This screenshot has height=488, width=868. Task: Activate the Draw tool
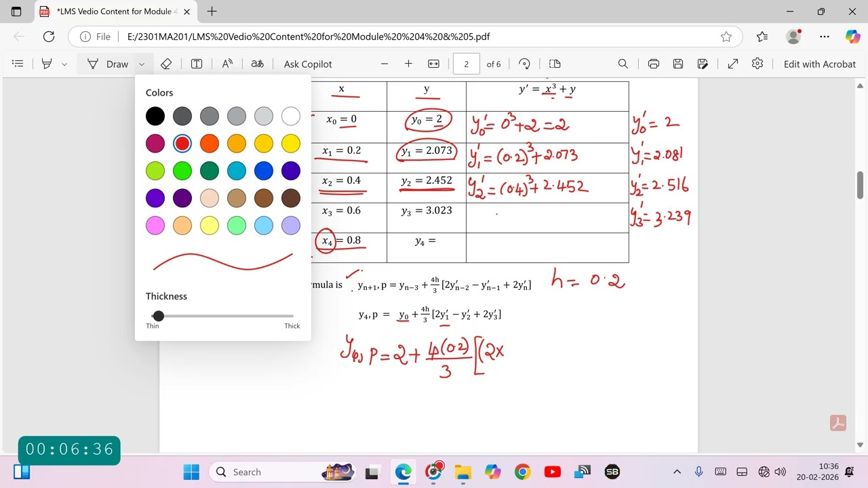click(x=108, y=64)
